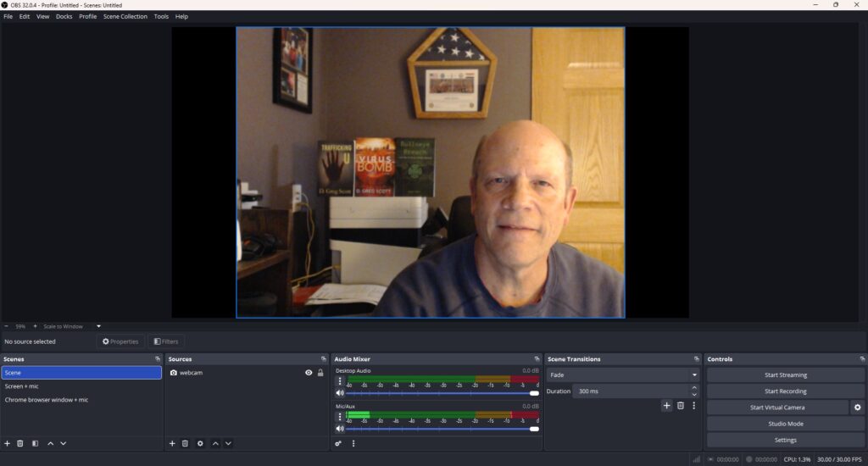Undock the Sources panel
Screen dimensions: 868x466
[324, 359]
